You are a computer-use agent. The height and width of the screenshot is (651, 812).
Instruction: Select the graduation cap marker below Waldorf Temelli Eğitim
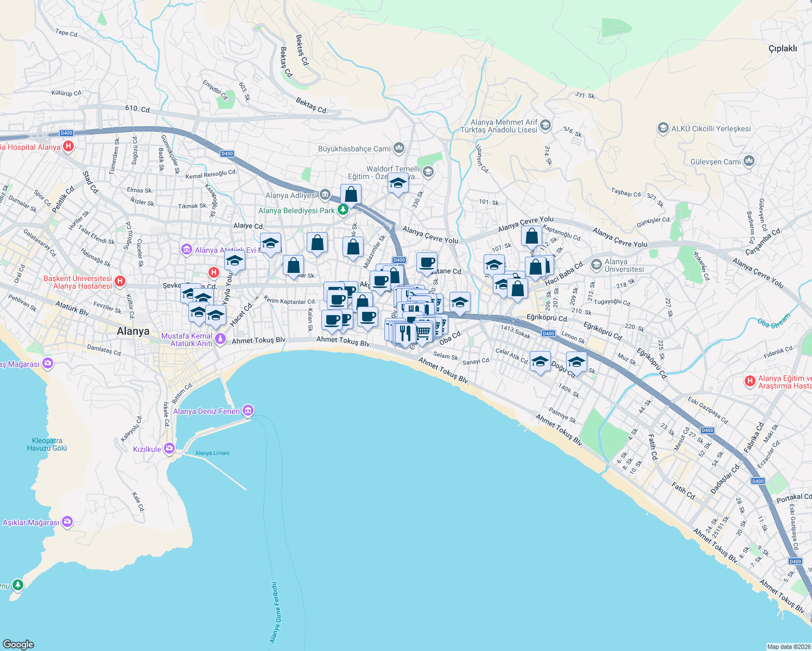[398, 184]
